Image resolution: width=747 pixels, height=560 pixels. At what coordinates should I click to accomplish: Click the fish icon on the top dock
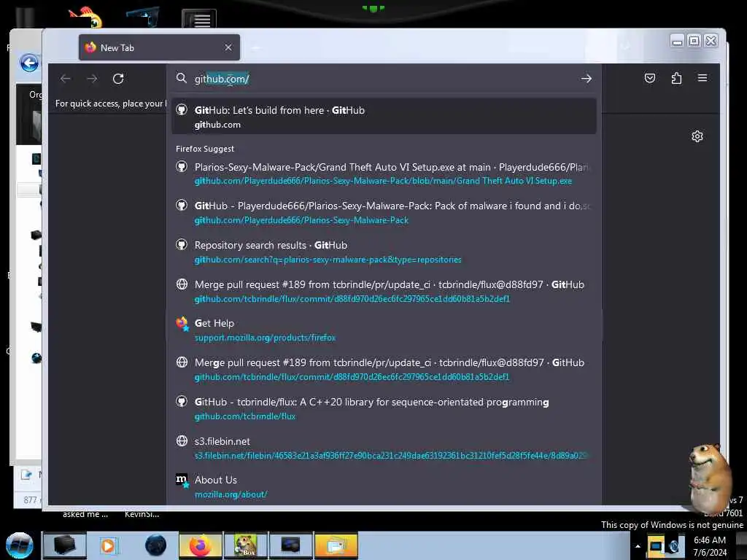[x=86, y=17]
